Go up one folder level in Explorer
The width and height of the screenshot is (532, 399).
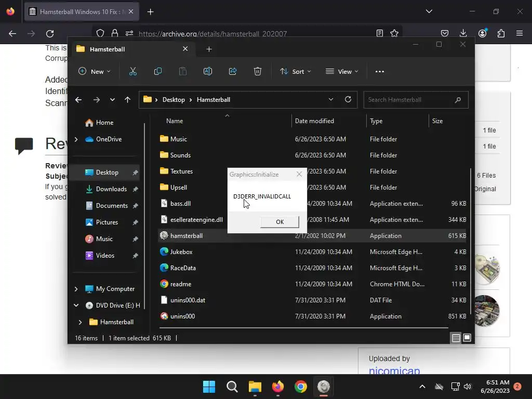point(128,100)
